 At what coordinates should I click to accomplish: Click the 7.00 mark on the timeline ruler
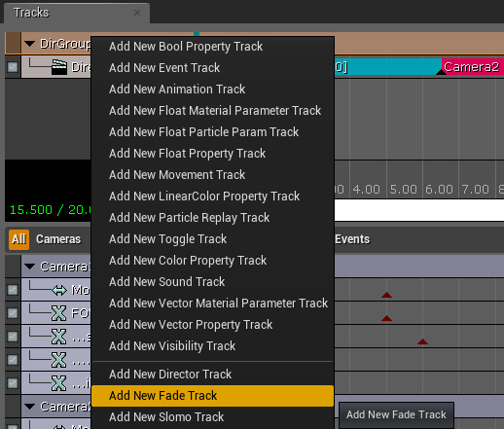point(475,189)
